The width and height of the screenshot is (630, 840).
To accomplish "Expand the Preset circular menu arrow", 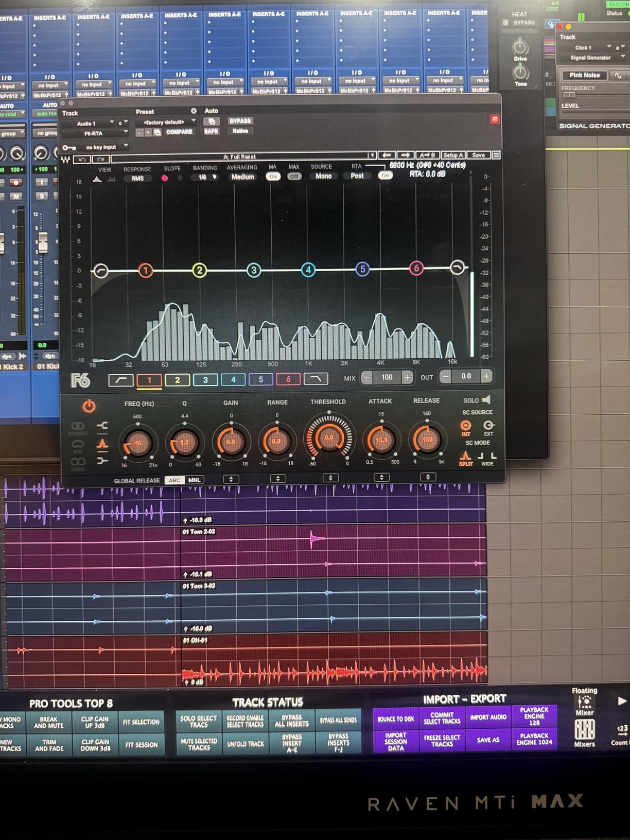I will click(x=194, y=111).
